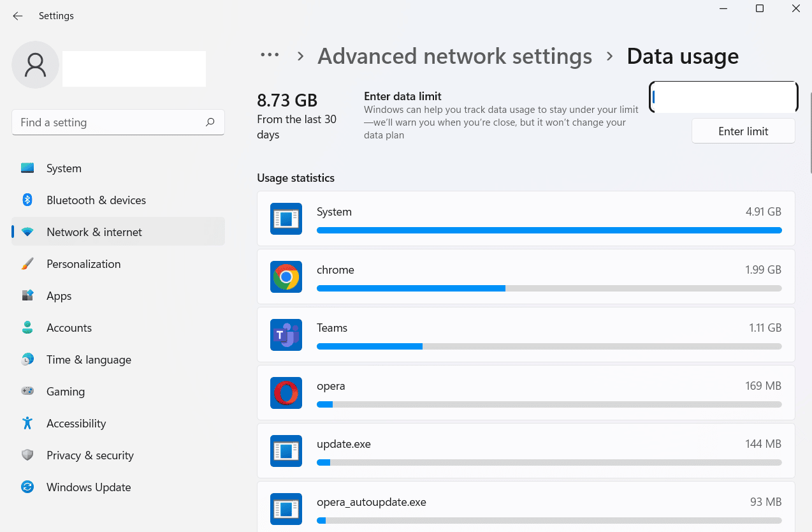The height and width of the screenshot is (532, 812).
Task: Open Privacy & security label
Action: coord(90,455)
